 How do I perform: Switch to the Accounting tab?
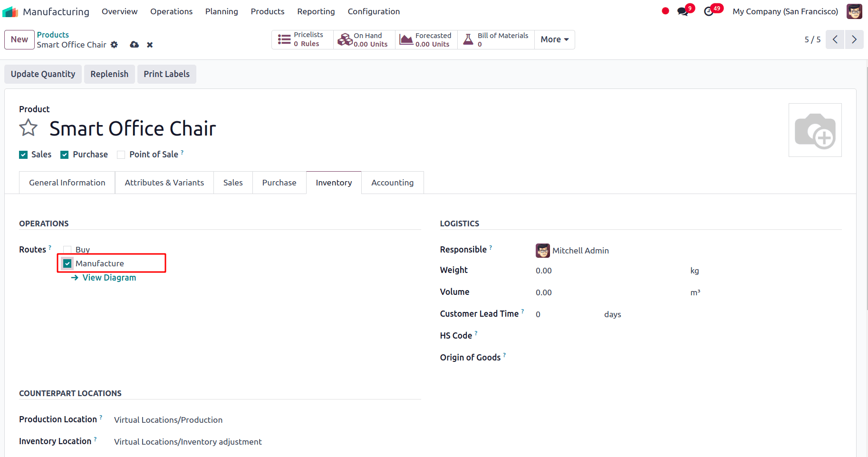[x=392, y=182]
